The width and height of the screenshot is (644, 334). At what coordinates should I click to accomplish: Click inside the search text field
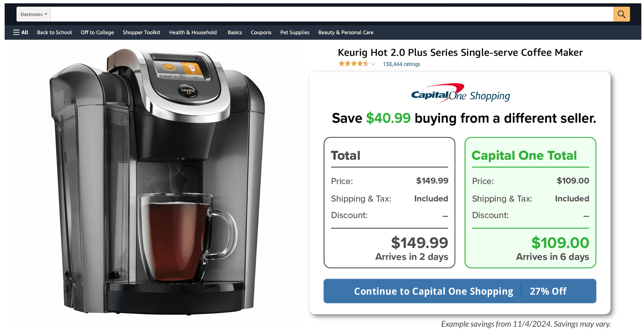(x=332, y=14)
